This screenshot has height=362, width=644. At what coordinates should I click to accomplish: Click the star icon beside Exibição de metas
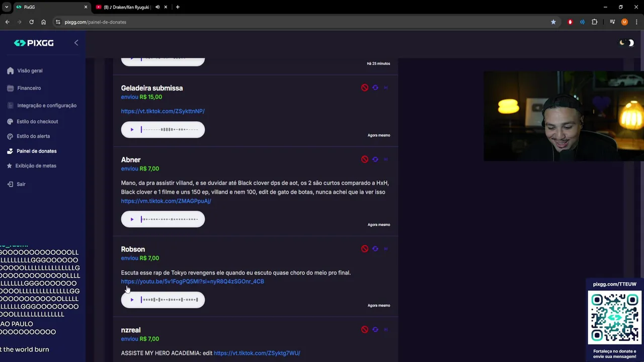click(10, 166)
